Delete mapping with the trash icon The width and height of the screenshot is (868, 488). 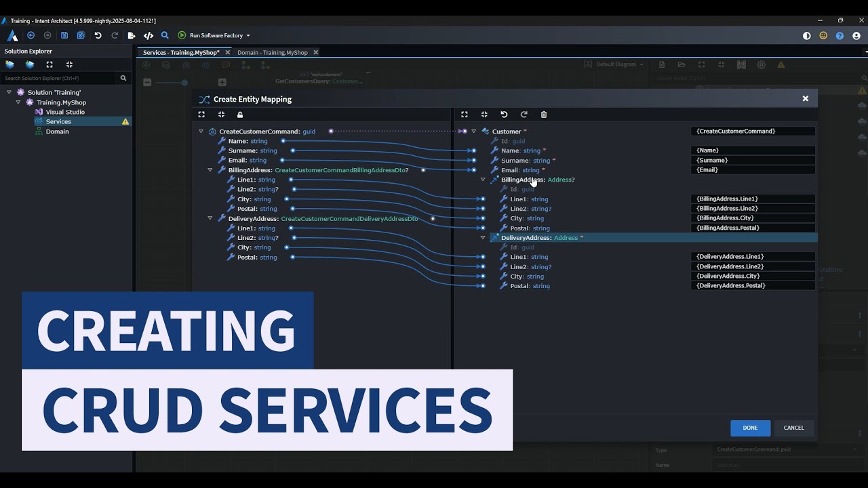coord(544,115)
